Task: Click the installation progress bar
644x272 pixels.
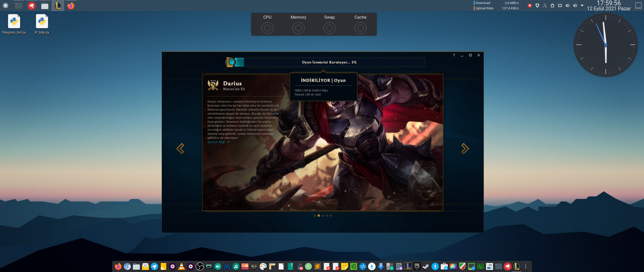Action: pyautogui.click(x=330, y=62)
